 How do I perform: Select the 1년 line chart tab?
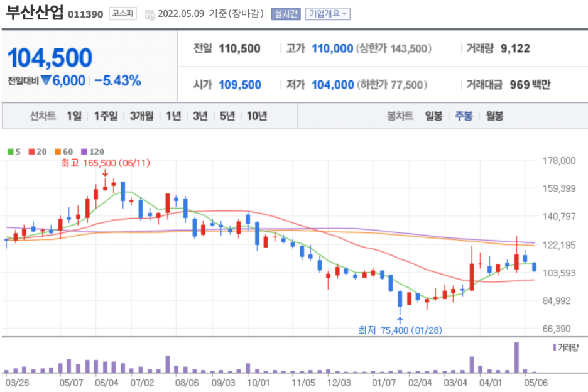[x=173, y=116]
